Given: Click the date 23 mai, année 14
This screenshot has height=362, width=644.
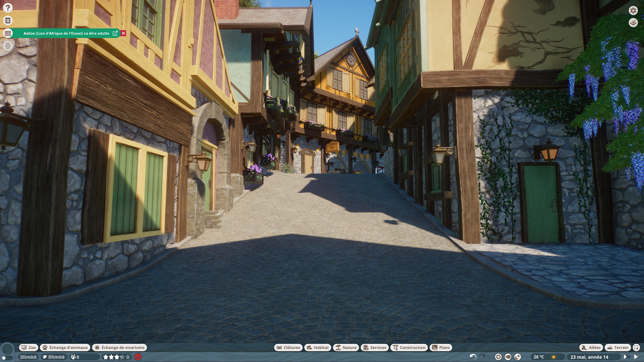Looking at the screenshot, I should click(589, 357).
